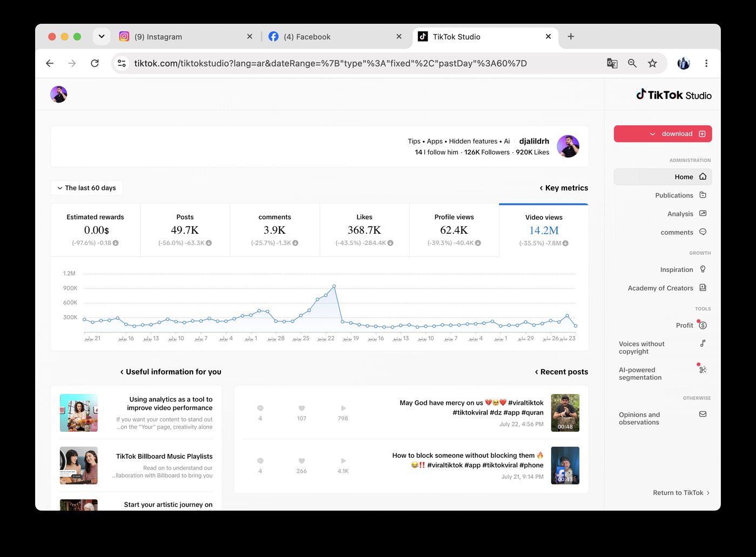
Task: Close the Instagram browser tab
Action: coord(249,37)
